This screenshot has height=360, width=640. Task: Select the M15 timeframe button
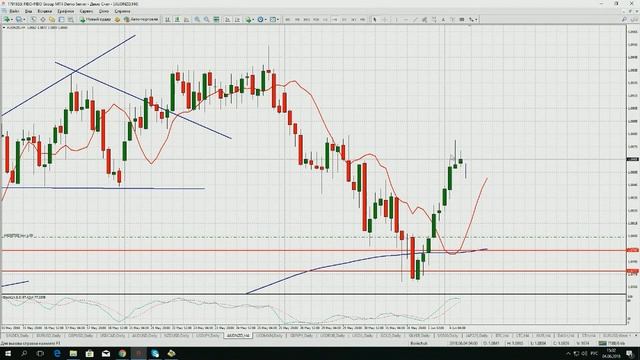[307, 19]
